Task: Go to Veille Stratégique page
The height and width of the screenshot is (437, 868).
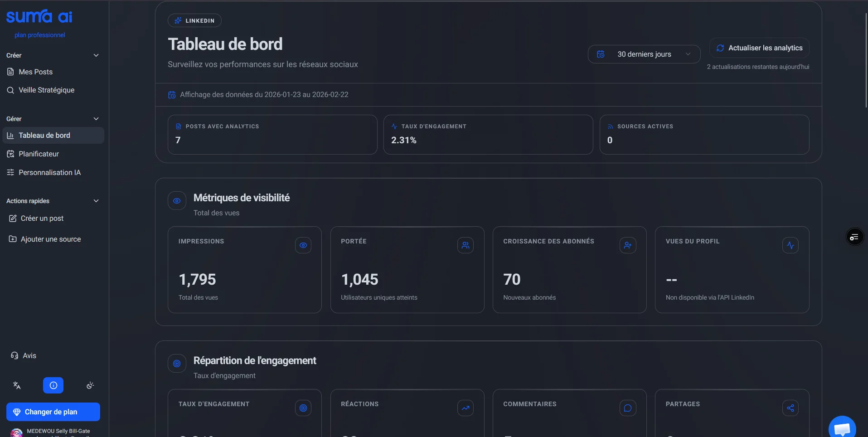Action: pos(46,90)
